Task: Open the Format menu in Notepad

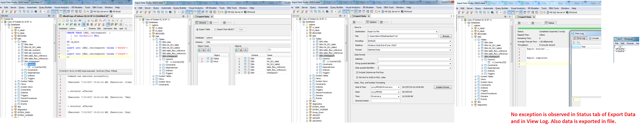Action: coord(630,43)
